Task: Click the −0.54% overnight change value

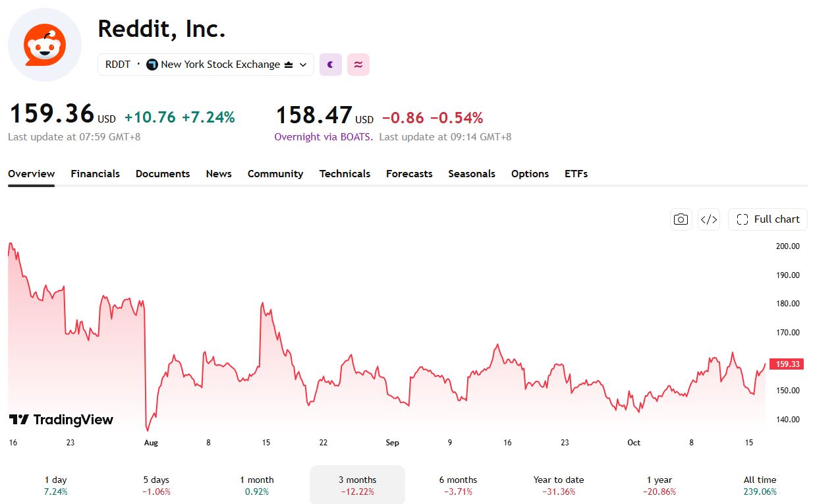Action: coord(457,118)
